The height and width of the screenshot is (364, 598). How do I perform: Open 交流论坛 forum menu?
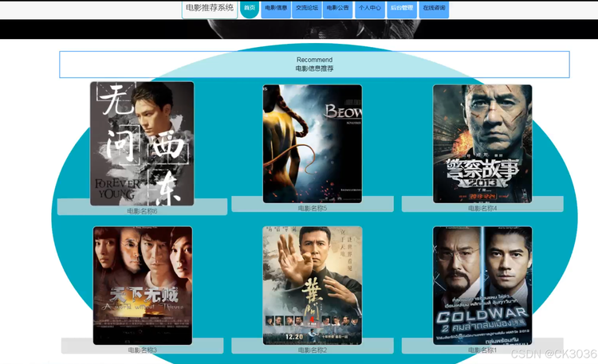point(307,9)
